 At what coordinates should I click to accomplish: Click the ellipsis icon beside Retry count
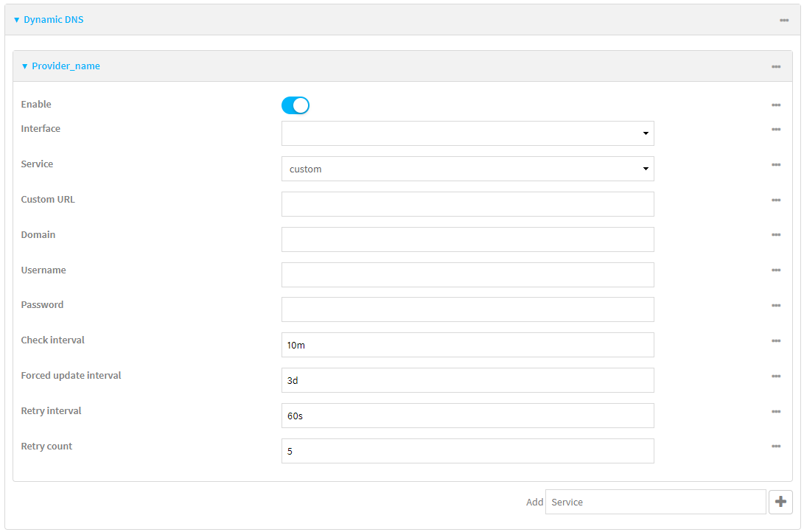coord(776,447)
